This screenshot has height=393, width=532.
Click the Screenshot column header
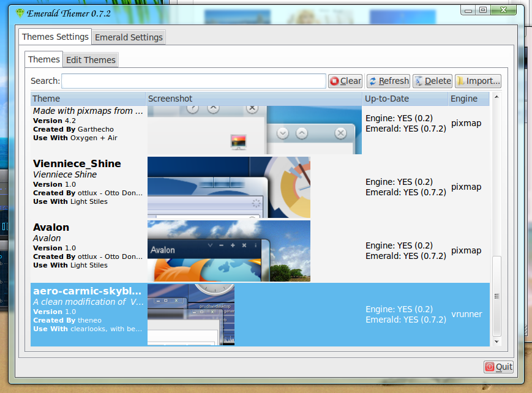click(254, 99)
